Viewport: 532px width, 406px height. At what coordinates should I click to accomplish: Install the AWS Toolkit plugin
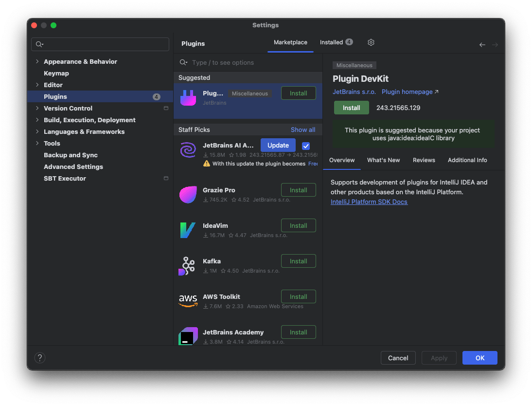click(298, 296)
